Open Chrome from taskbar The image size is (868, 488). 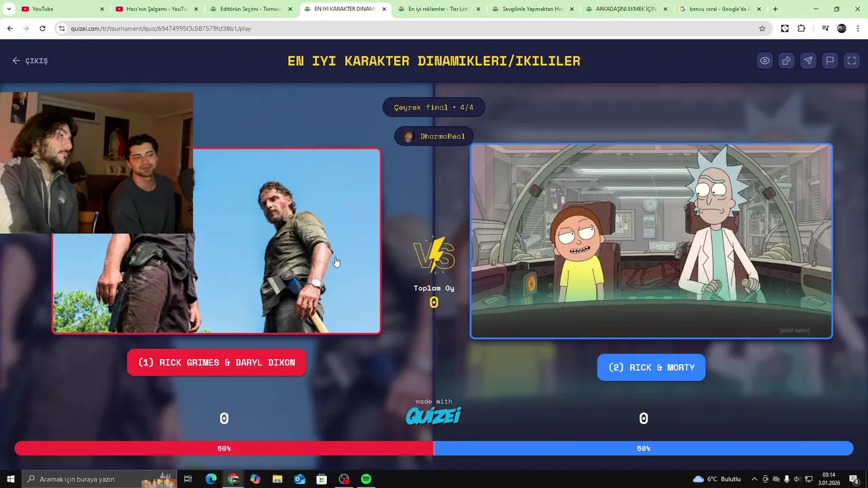233,479
